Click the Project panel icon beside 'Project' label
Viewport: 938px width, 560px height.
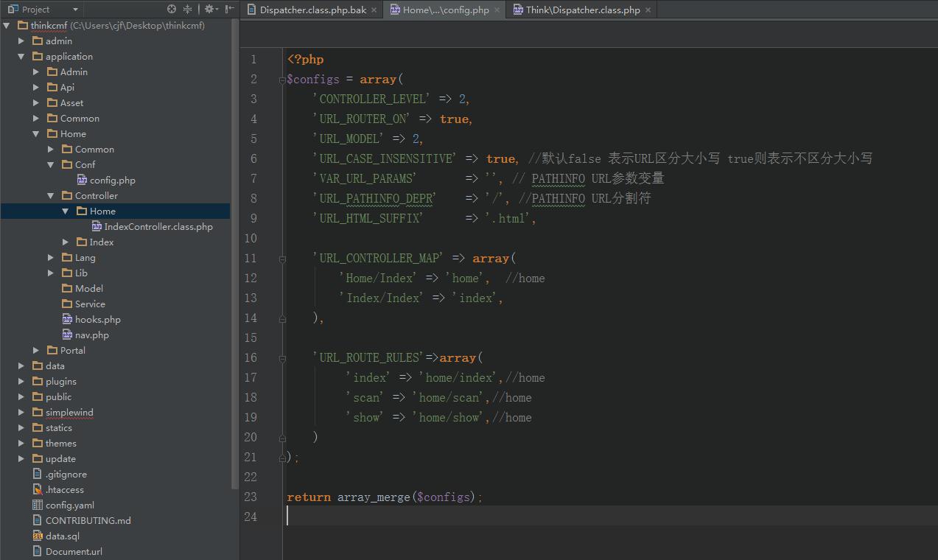pyautogui.click(x=12, y=9)
